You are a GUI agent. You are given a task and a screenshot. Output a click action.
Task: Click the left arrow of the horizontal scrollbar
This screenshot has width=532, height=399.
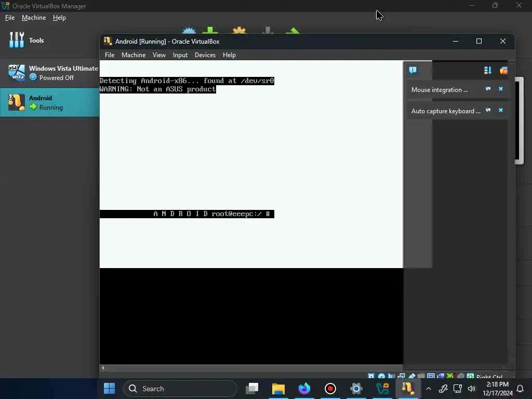pos(103,367)
